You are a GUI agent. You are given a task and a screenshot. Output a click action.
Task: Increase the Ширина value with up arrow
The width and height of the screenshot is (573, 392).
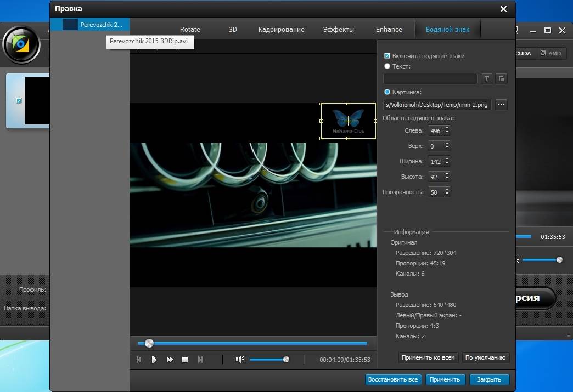[447, 158]
